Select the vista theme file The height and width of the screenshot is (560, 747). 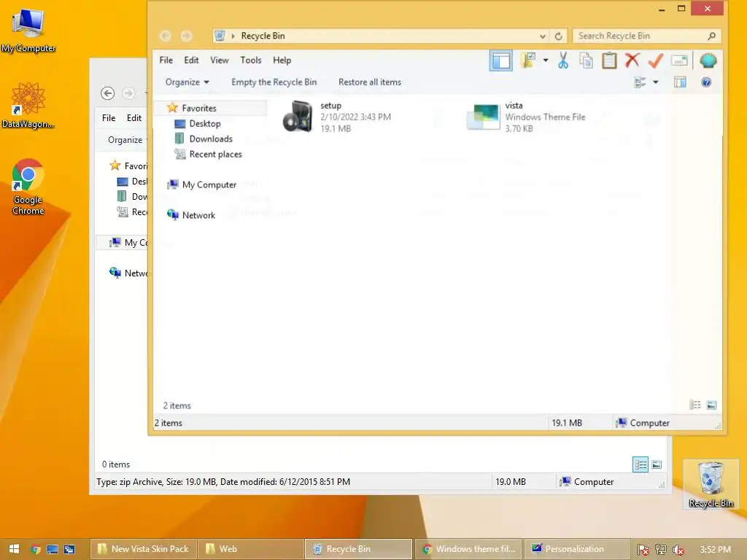point(527,117)
